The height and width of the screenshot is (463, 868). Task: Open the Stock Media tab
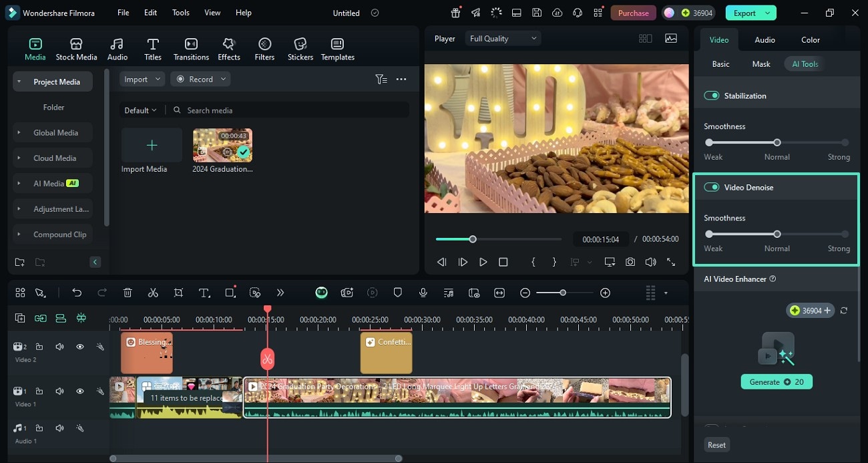click(x=76, y=49)
